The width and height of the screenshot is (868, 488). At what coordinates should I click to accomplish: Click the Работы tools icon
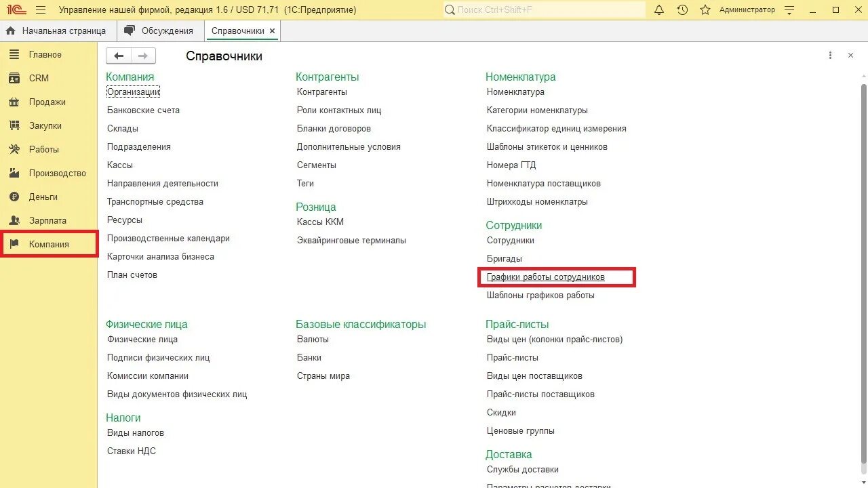[14, 149]
